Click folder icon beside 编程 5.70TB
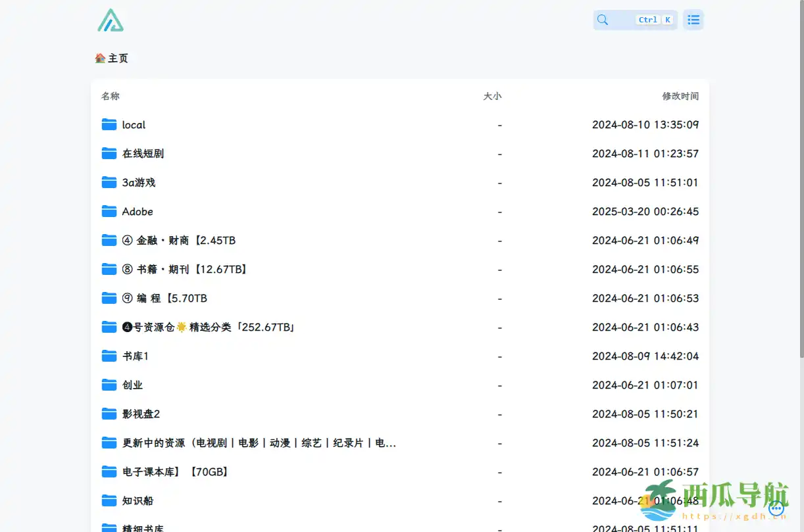 click(109, 299)
